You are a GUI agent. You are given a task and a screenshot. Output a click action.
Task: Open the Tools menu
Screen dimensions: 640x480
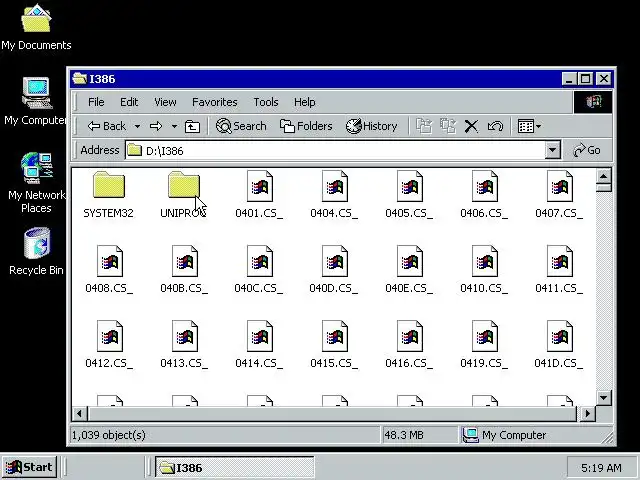click(266, 102)
